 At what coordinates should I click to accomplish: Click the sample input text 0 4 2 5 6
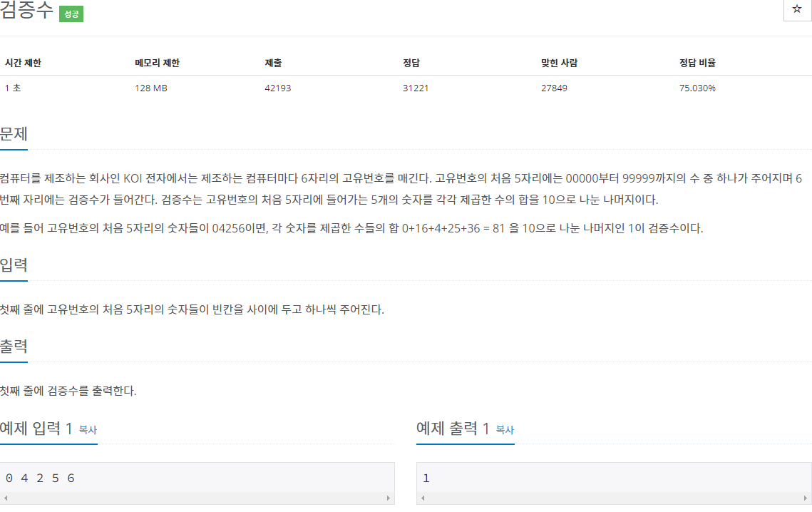[40, 478]
